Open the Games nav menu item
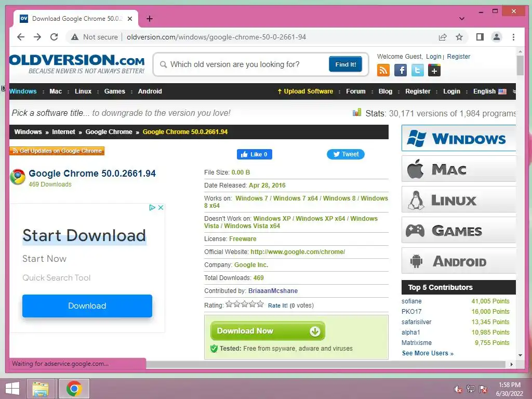This screenshot has height=399, width=532. pyautogui.click(x=115, y=91)
